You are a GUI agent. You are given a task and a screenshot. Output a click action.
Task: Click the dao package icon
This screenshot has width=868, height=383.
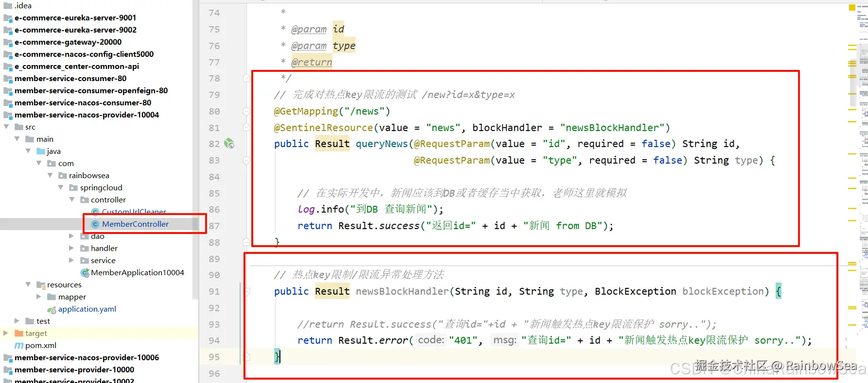tap(85, 236)
